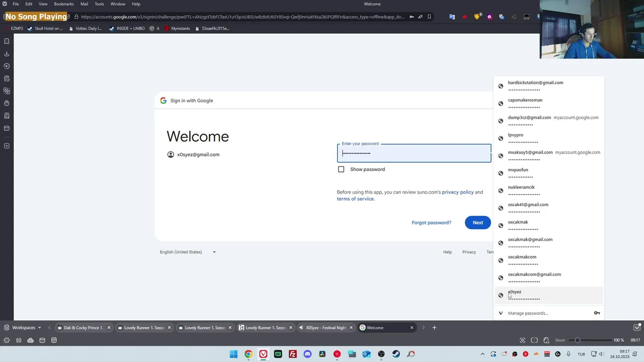Select nukleeramcik saved password entry
Viewport: 644px width, 362px height.
[x=548, y=191]
